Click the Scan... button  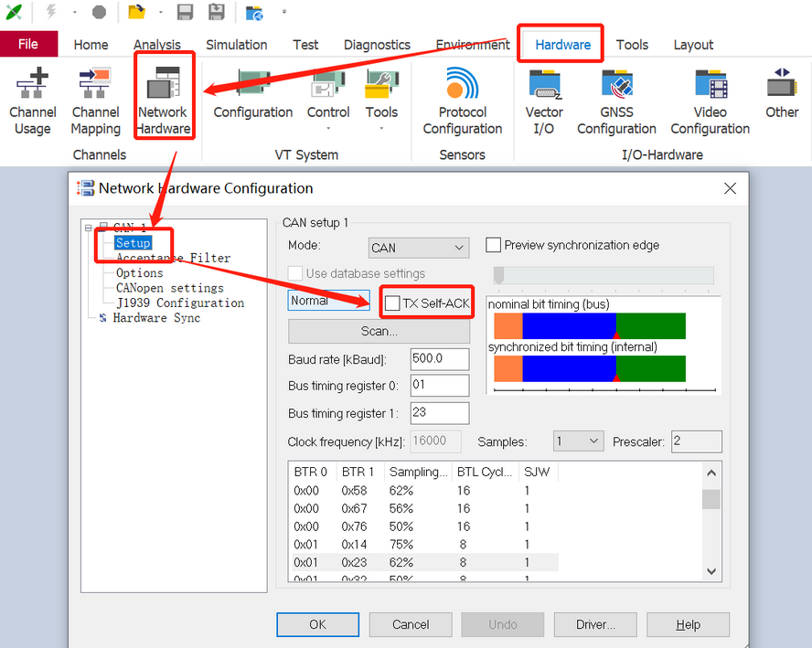[x=379, y=331]
